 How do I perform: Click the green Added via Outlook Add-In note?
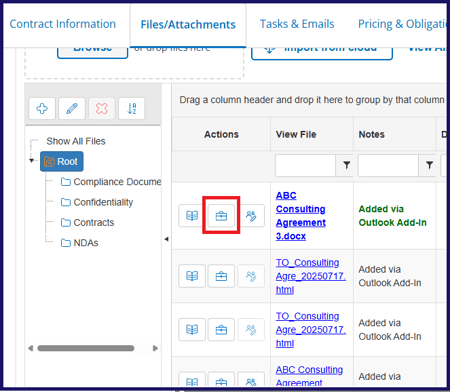(392, 216)
